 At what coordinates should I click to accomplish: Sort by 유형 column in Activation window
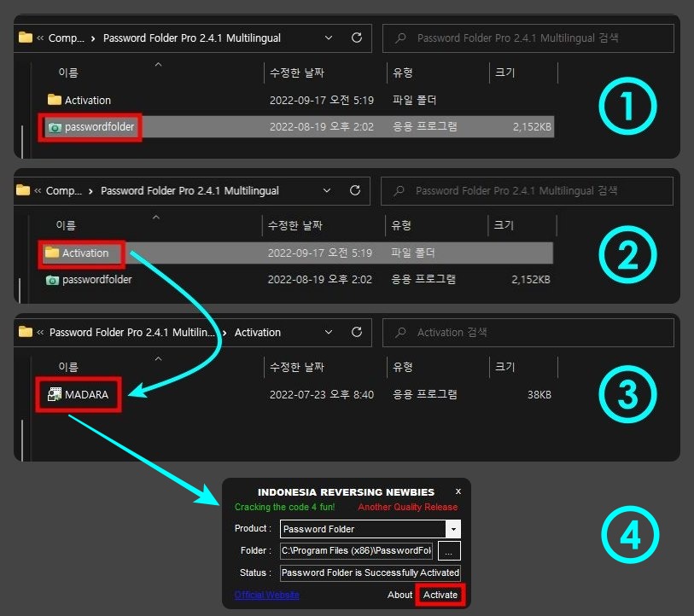tap(403, 367)
